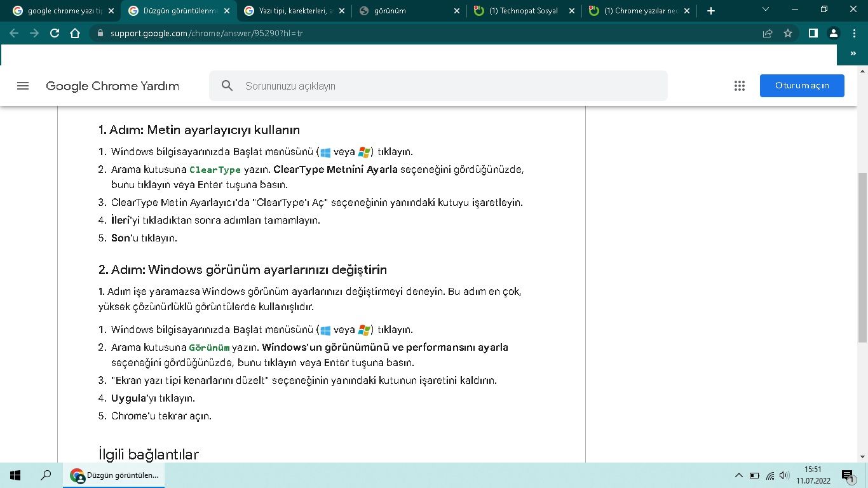Bookmark this page with the star
Screen dimensions: 868x488
(x=788, y=33)
